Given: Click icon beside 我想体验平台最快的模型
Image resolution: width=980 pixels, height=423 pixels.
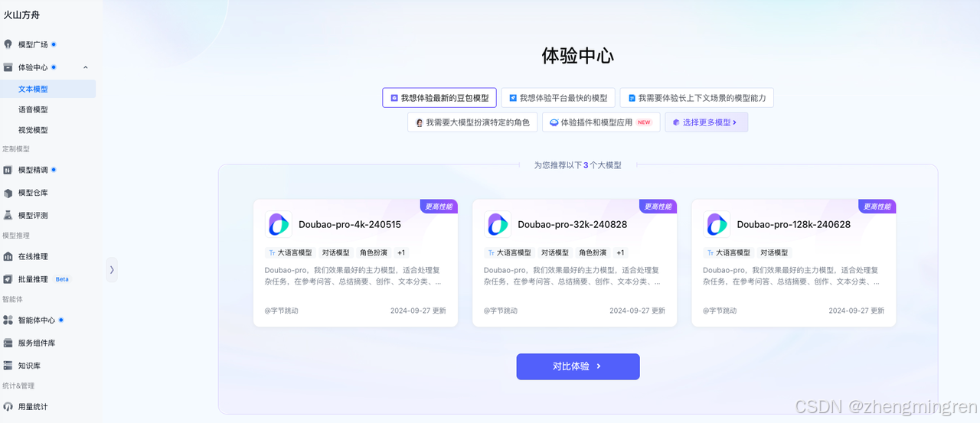Looking at the screenshot, I should click(513, 98).
